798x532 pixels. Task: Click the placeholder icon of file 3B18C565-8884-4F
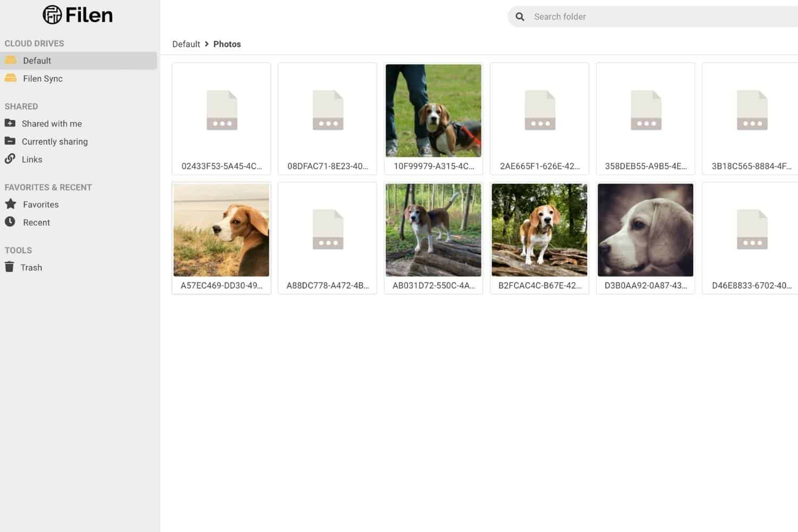point(752,110)
